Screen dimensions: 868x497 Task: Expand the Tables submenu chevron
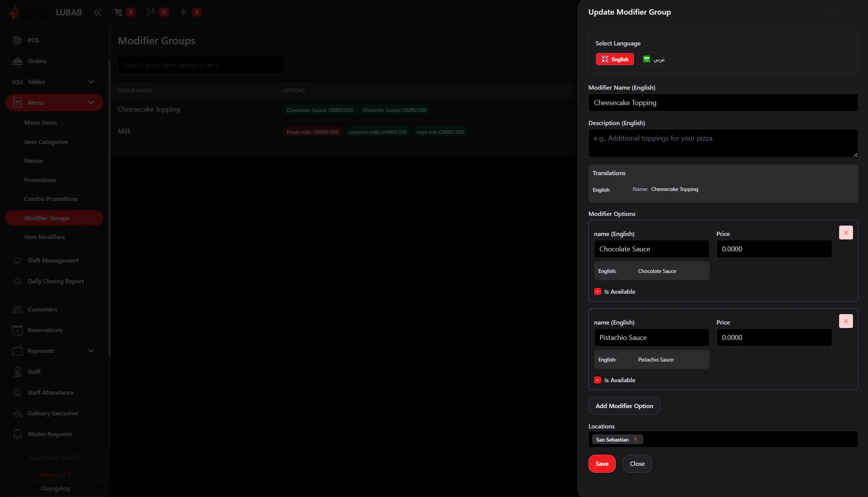click(91, 82)
